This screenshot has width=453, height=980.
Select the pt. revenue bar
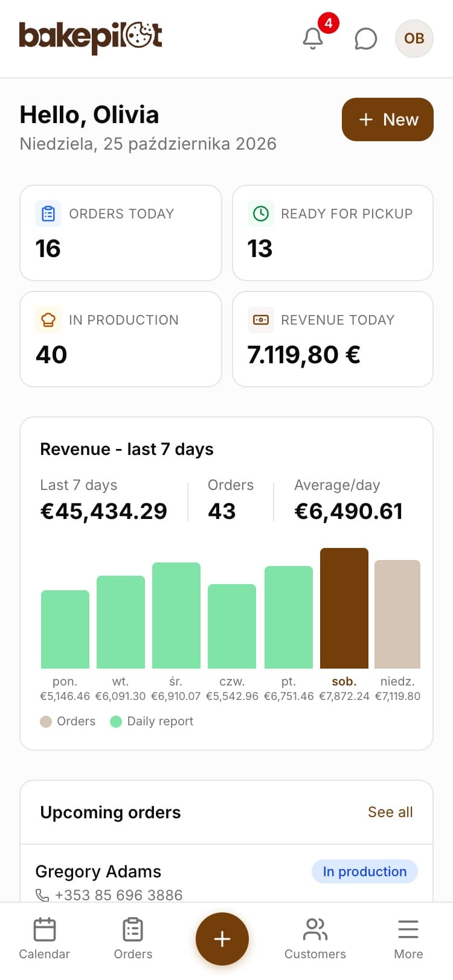[x=289, y=617]
